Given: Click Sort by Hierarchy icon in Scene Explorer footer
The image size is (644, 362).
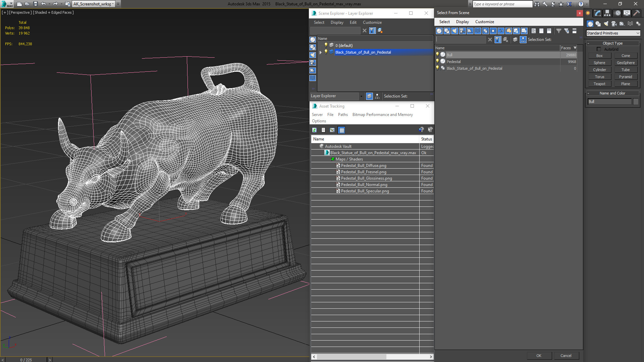Looking at the screenshot, I should click(377, 96).
